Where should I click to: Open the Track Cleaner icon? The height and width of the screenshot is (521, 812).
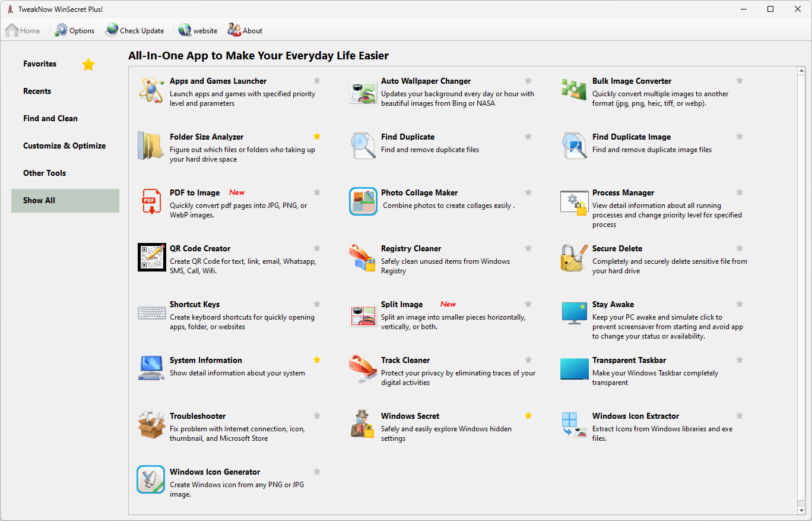[x=363, y=369]
